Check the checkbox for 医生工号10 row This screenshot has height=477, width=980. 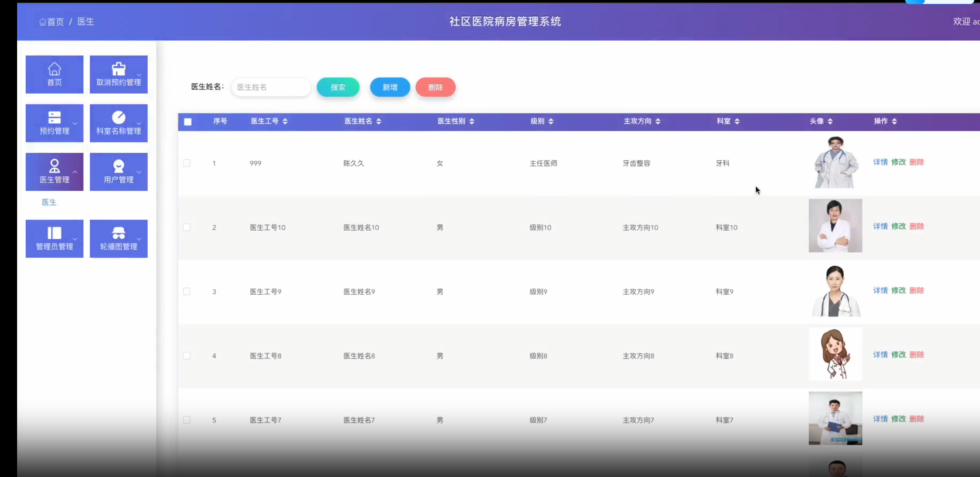coord(187,227)
